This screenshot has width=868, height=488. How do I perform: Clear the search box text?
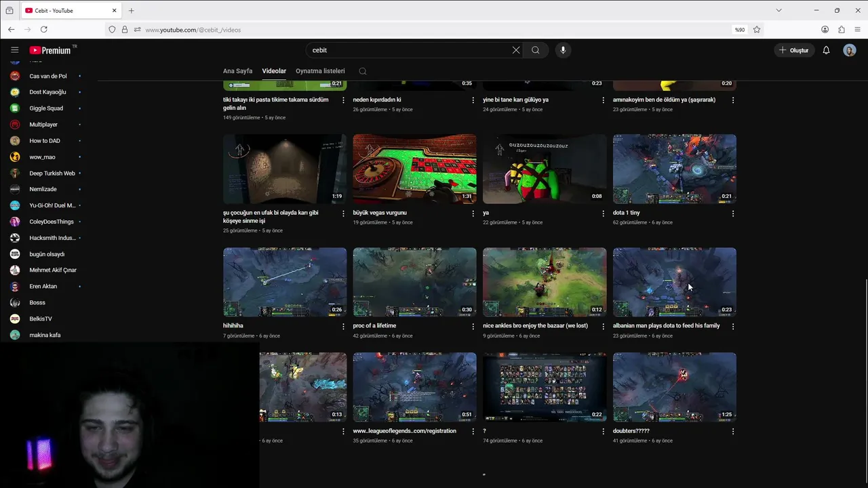pos(516,50)
